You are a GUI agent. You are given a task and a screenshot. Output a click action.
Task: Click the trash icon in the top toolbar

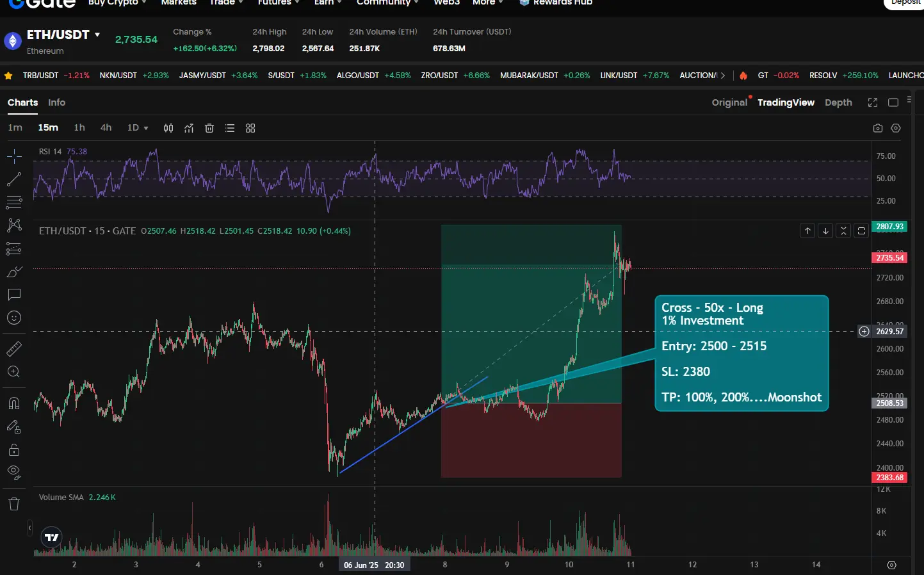coord(209,128)
